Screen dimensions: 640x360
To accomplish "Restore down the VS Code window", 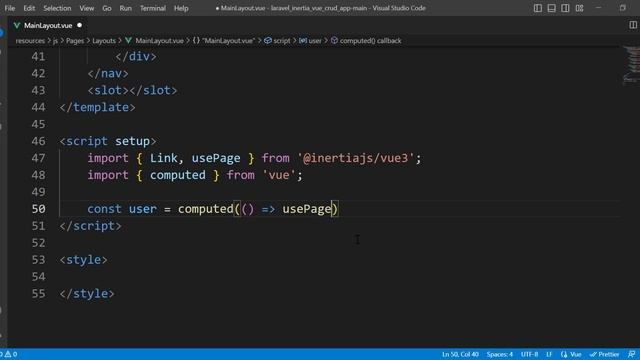I will pos(623,8).
